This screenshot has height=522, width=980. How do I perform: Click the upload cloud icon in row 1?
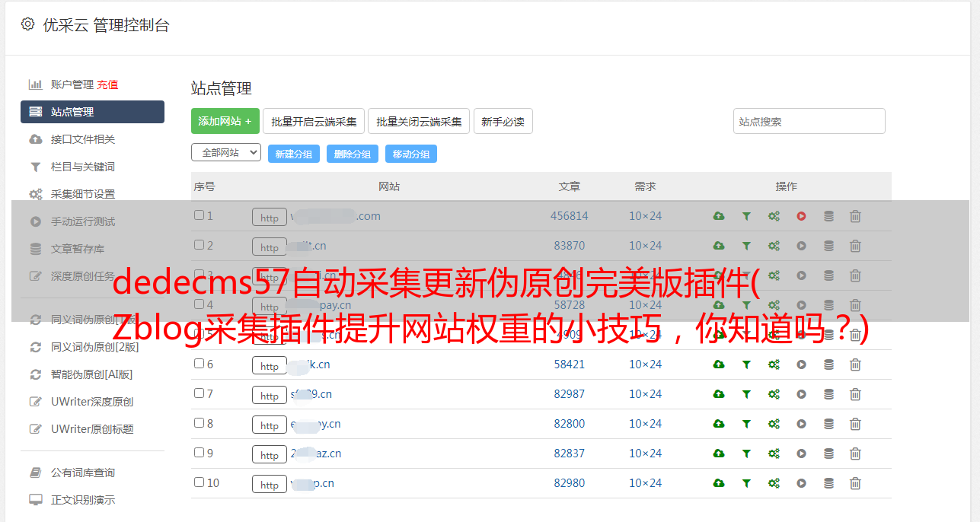click(x=719, y=216)
